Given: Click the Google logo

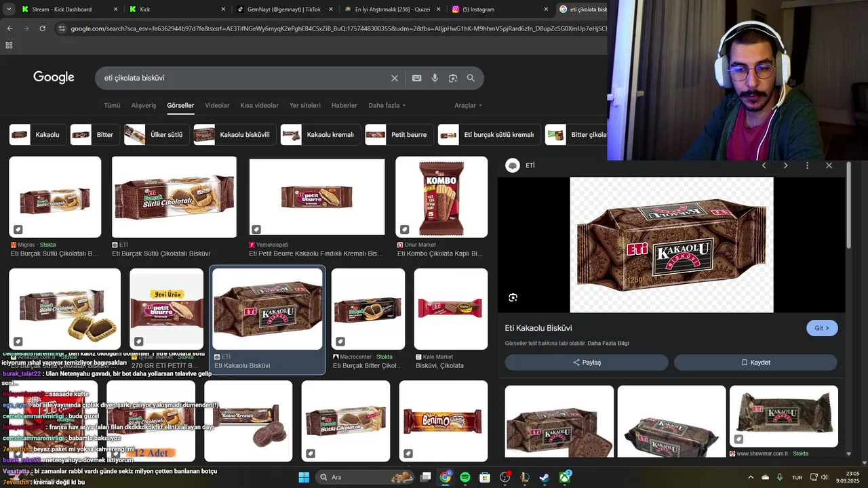Looking at the screenshot, I should tap(54, 77).
